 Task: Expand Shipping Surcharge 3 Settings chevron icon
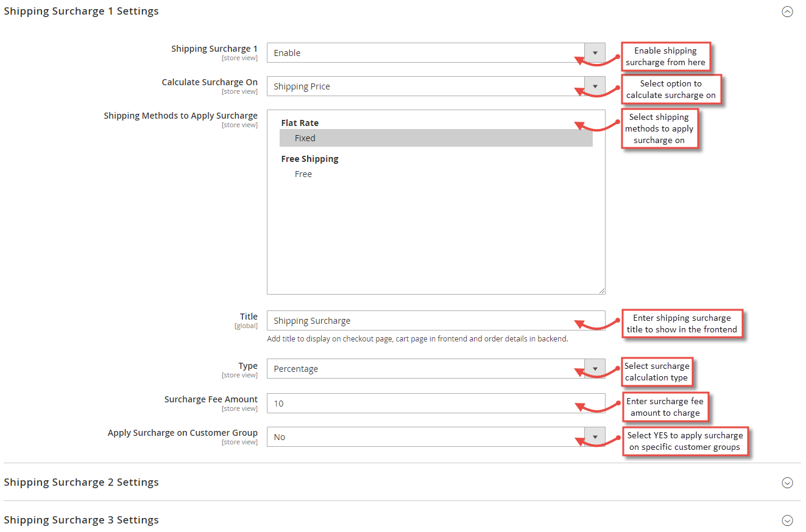tap(787, 520)
